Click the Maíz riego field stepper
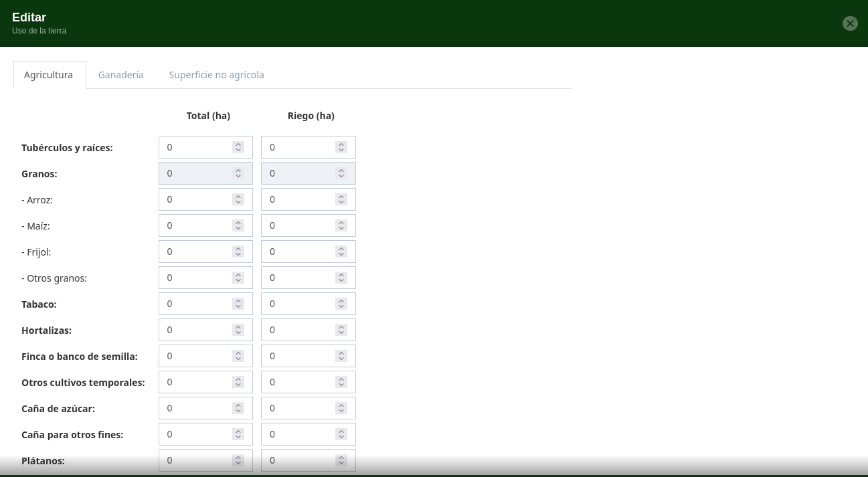Image resolution: width=868 pixels, height=477 pixels. [341, 225]
